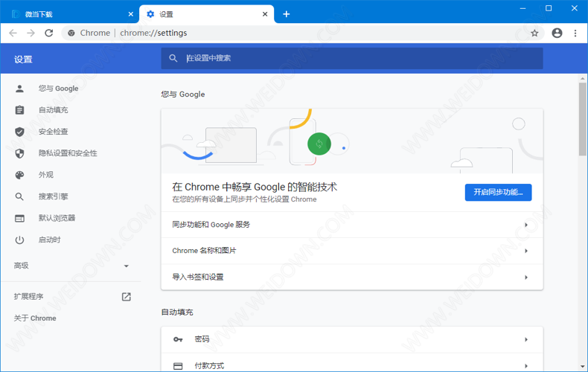Image resolution: width=588 pixels, height=372 pixels.
Task: Click arrow on 密码 row
Action: (526, 339)
